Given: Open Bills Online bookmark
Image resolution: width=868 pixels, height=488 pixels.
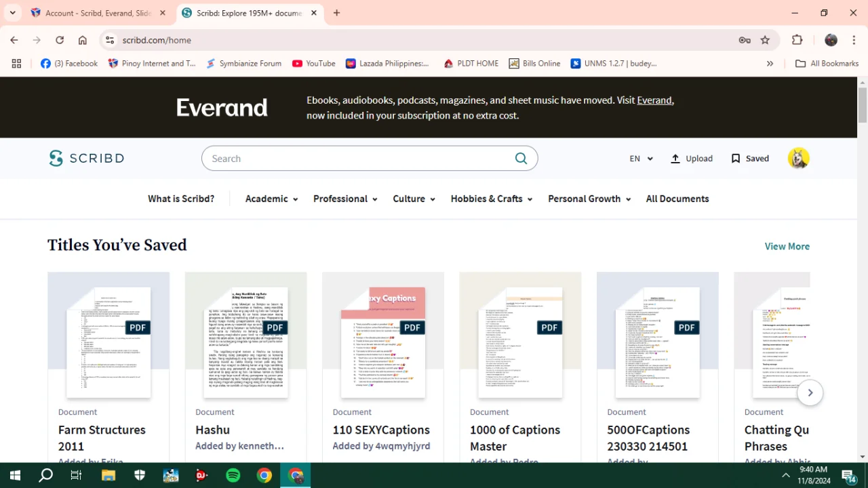Looking at the screenshot, I should click(535, 64).
